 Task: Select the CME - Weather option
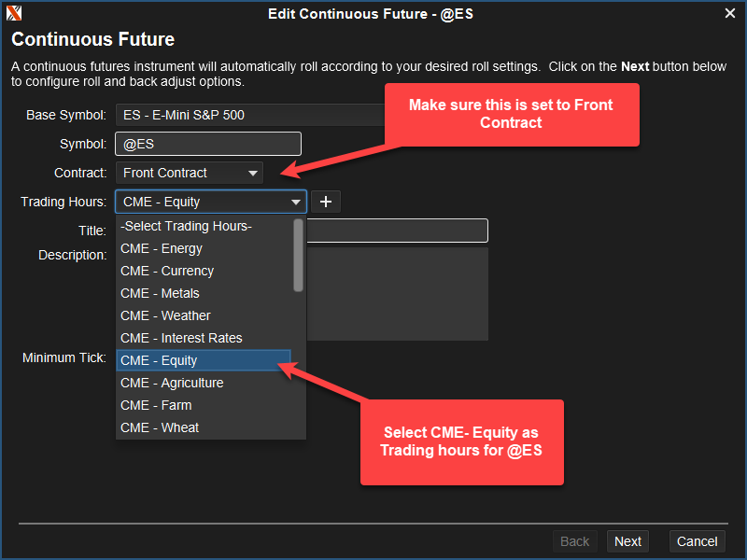165,315
